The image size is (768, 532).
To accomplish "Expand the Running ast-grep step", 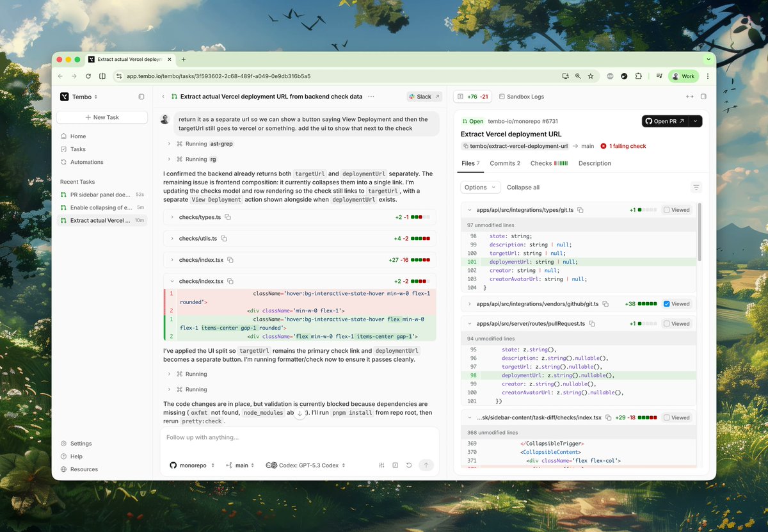I will click(x=170, y=144).
